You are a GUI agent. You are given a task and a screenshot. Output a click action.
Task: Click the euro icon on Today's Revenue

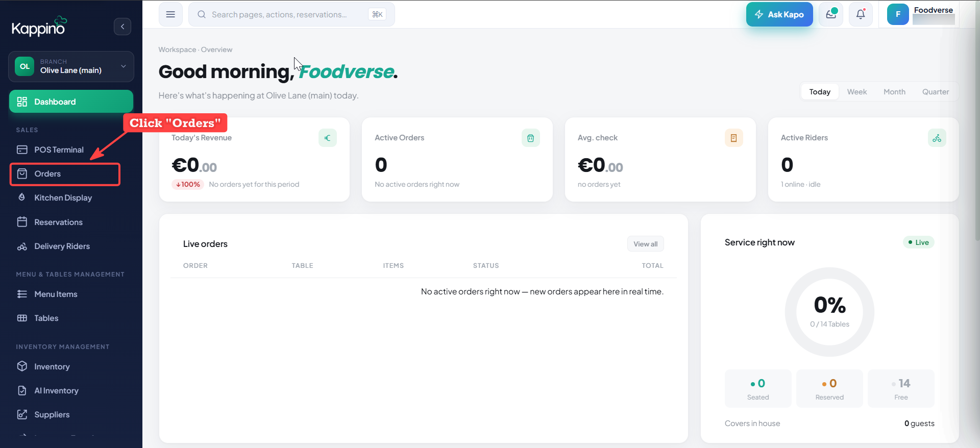(x=328, y=138)
